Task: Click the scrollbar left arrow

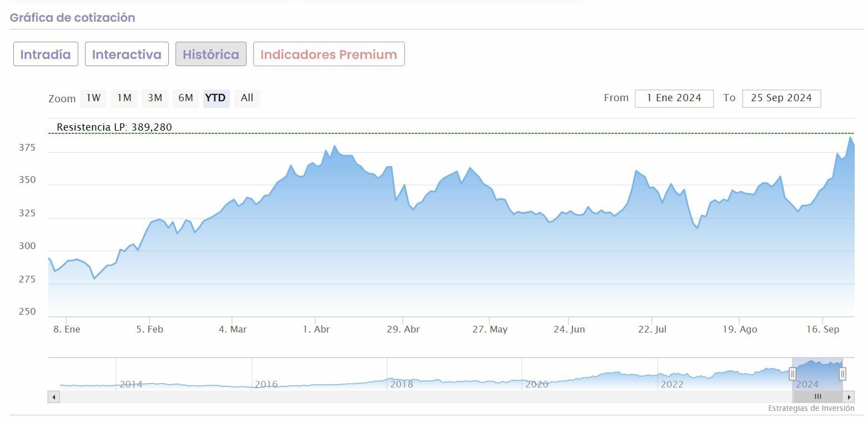Action: (x=54, y=397)
